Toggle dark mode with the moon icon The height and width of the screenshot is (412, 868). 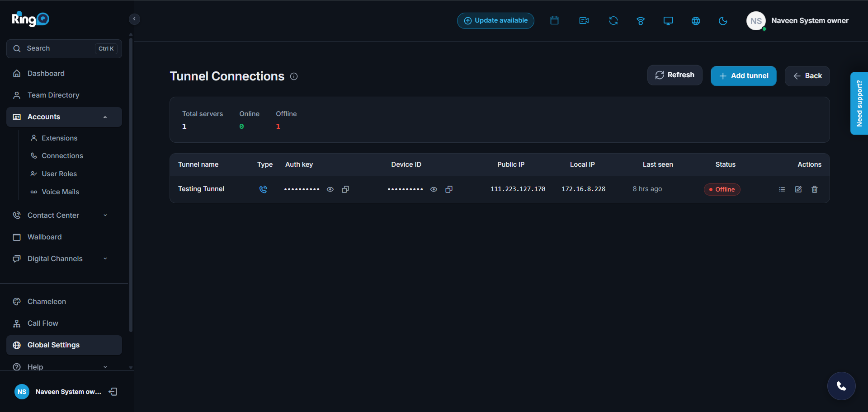[723, 21]
